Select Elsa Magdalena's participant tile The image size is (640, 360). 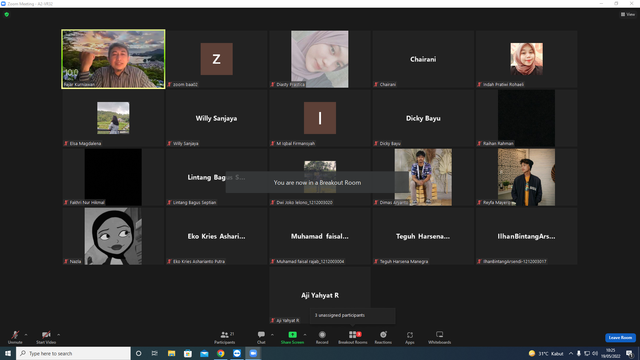click(113, 118)
